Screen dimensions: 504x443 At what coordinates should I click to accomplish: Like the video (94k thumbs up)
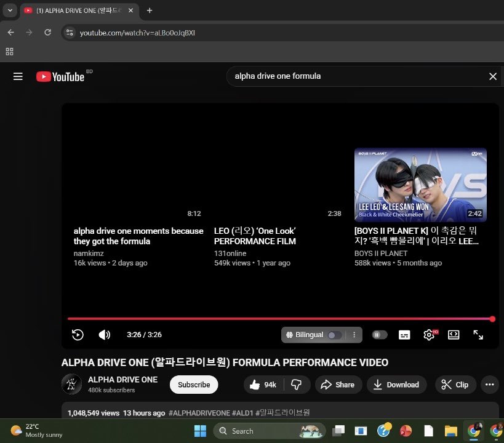click(263, 385)
